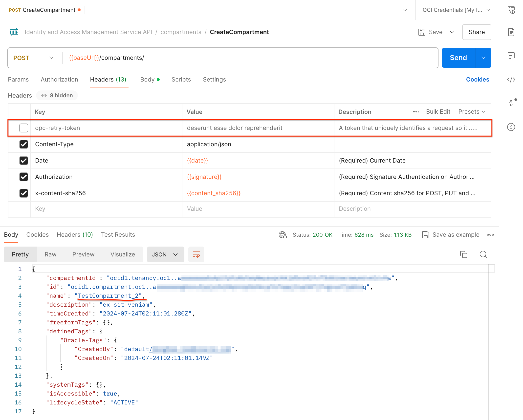
Task: Expand Send button options arrow
Action: (483, 58)
